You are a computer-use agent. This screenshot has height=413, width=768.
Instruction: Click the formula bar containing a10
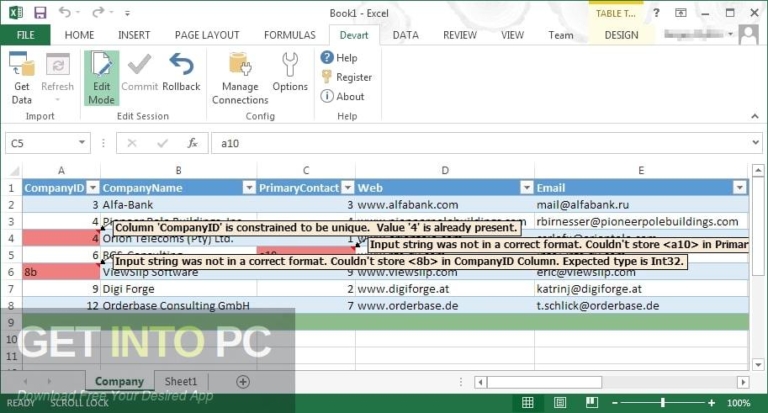(480, 143)
